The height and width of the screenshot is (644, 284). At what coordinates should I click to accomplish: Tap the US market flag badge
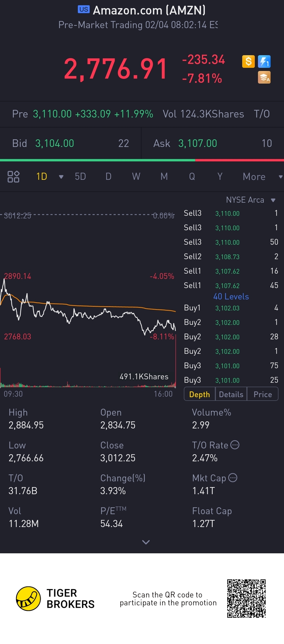click(x=84, y=9)
